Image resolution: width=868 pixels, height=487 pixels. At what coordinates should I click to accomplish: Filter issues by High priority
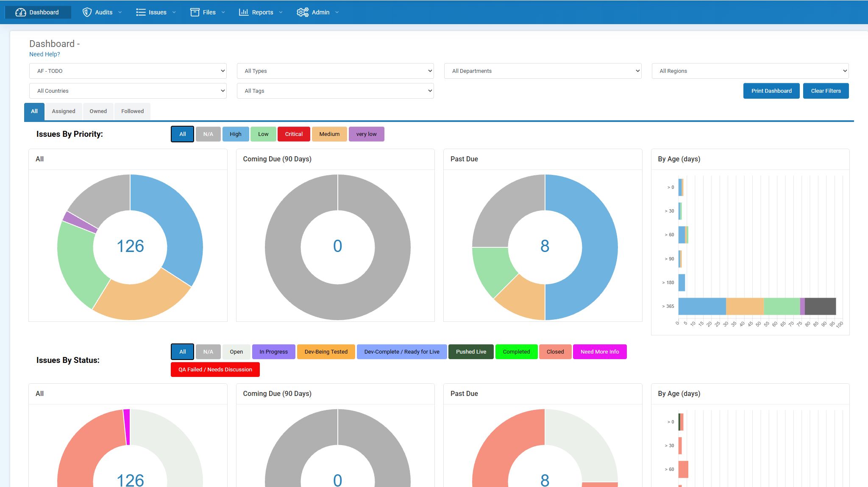click(236, 134)
